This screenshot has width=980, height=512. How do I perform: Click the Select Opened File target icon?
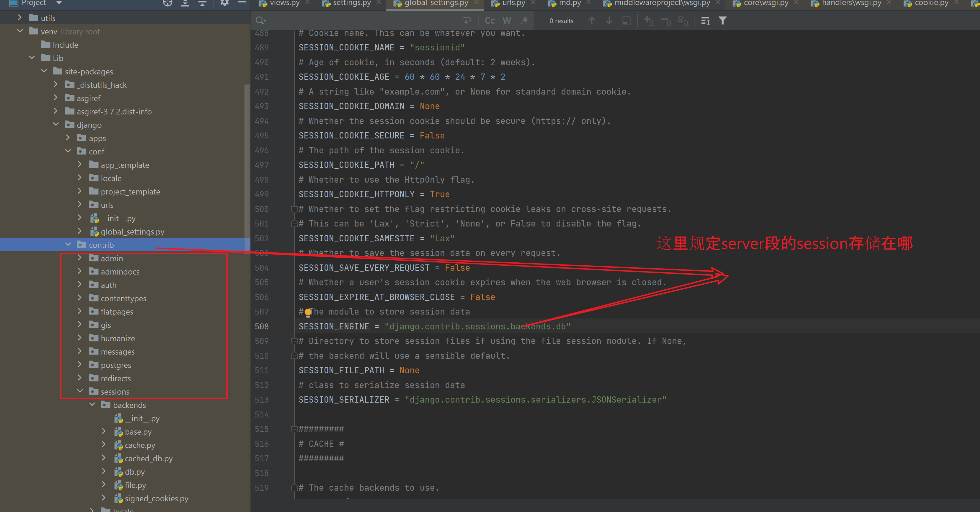click(167, 3)
